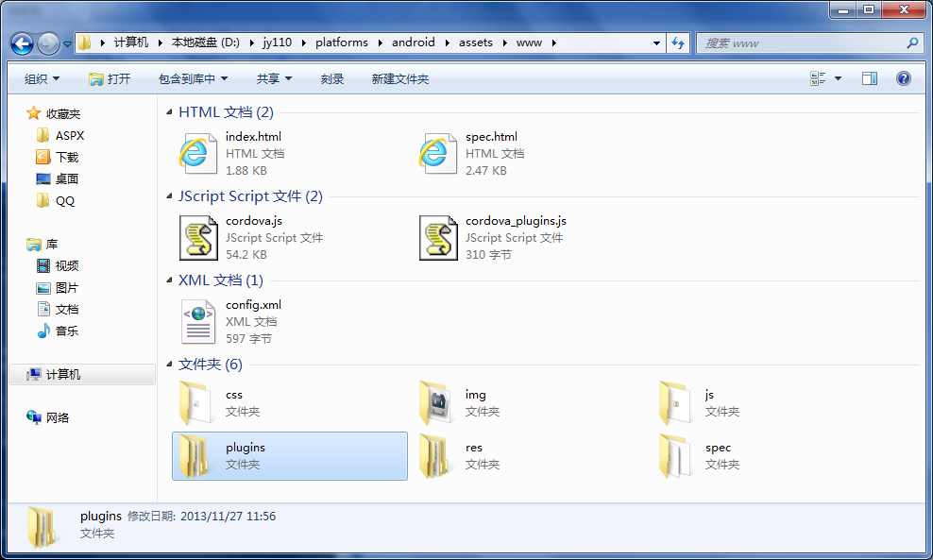Create a folder with 新建文件夹
Viewport: 933px width, 560px height.
coord(399,78)
